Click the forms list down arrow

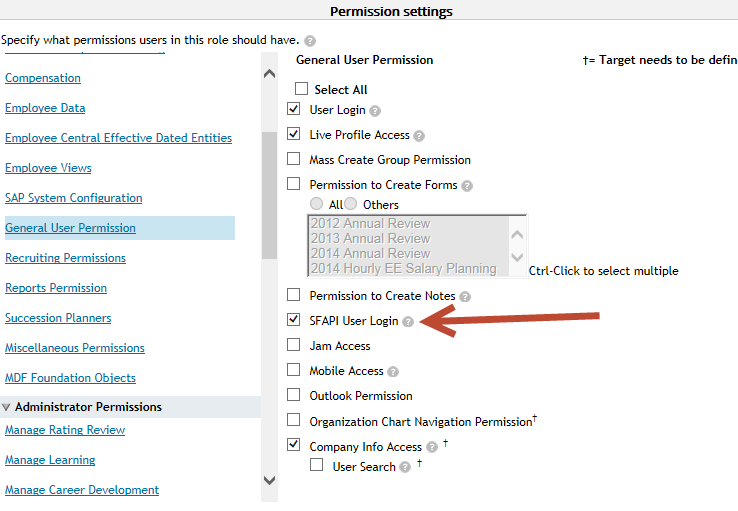[x=517, y=257]
